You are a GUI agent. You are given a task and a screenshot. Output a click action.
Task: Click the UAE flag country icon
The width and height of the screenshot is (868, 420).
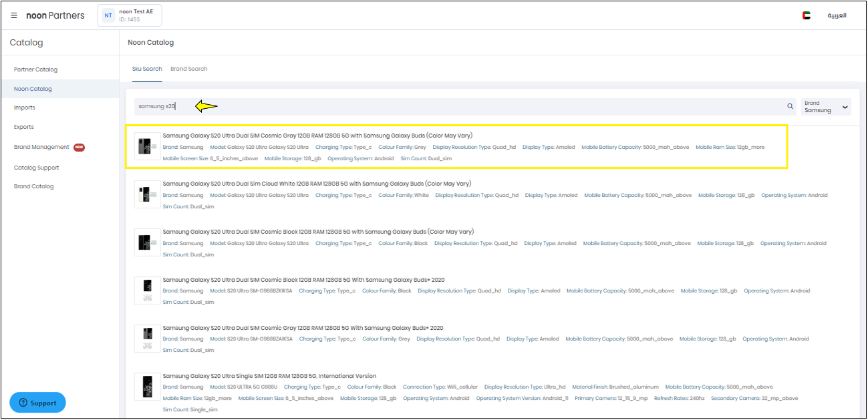pyautogui.click(x=807, y=15)
